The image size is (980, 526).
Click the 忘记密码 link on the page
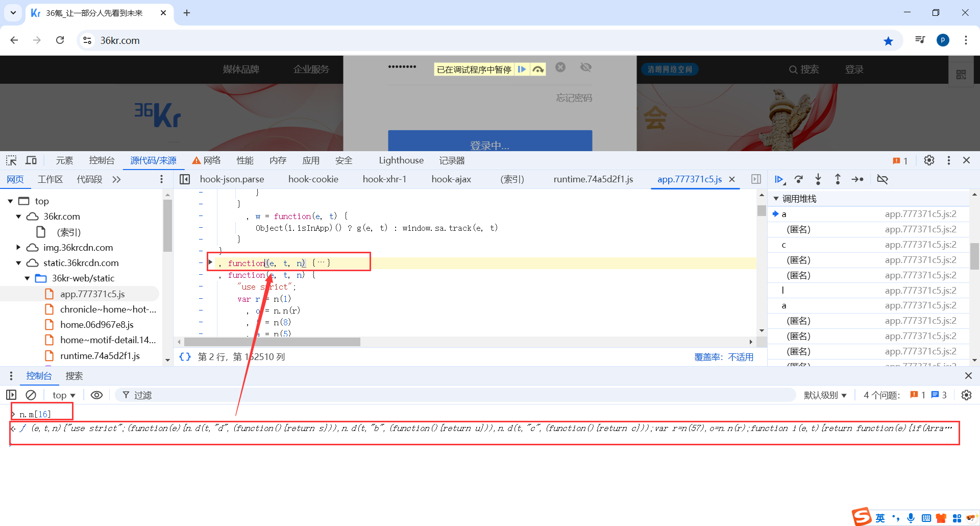pos(573,98)
